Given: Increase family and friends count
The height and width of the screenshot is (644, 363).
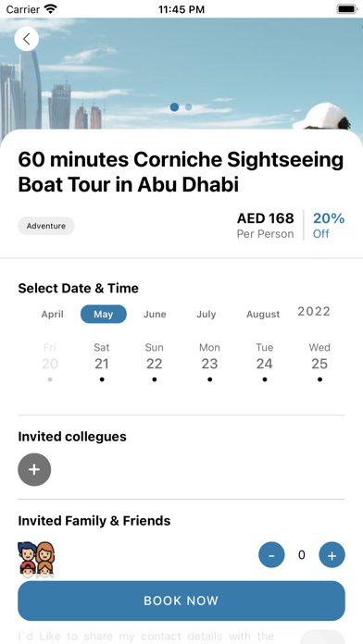Looking at the screenshot, I should point(332,555).
